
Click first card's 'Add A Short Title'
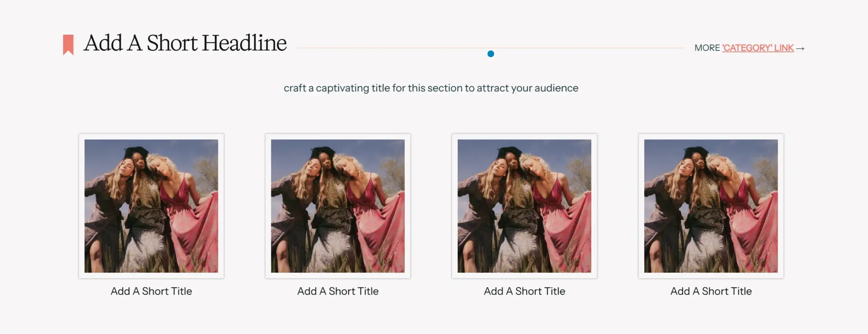pyautogui.click(x=151, y=291)
